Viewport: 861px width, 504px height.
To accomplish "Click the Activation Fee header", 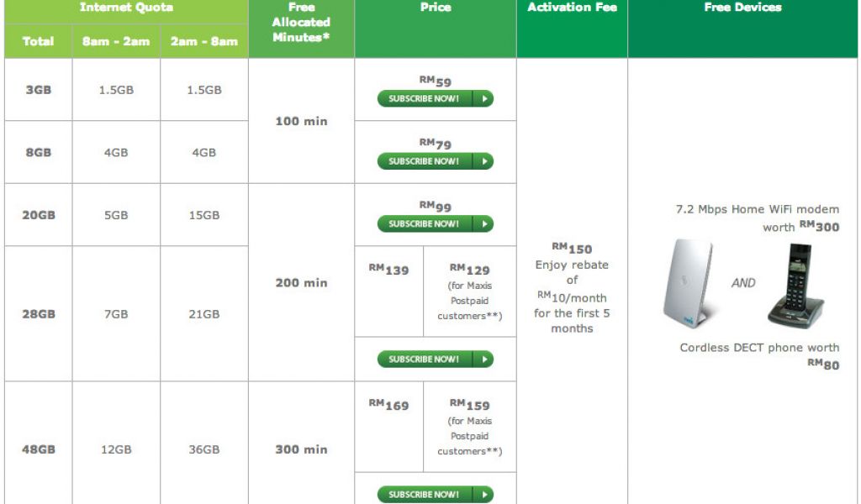I will tap(572, 8).
